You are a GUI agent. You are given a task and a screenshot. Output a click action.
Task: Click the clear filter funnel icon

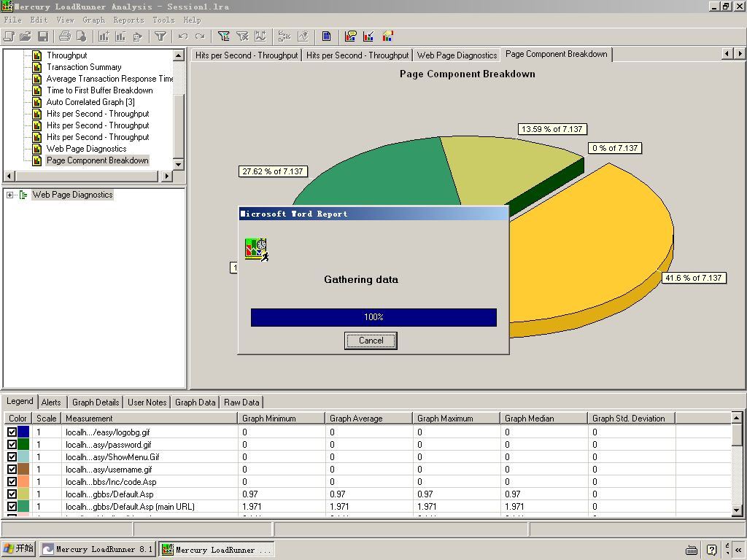tap(242, 36)
